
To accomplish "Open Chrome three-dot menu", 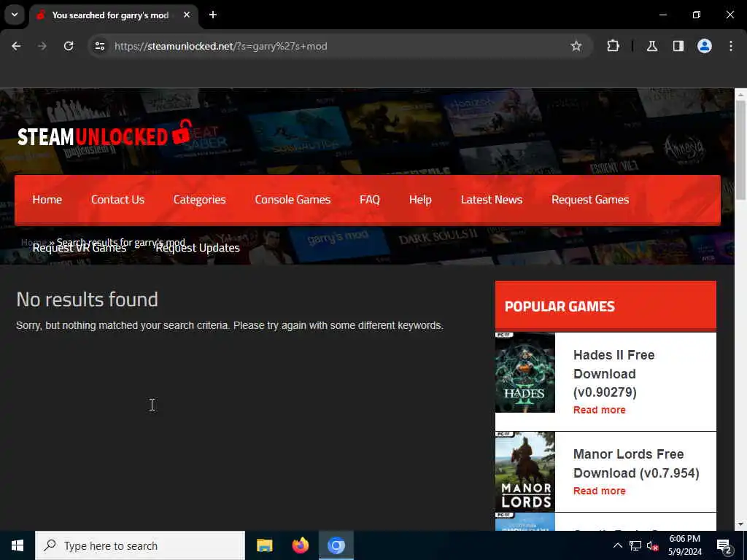I will point(731,46).
